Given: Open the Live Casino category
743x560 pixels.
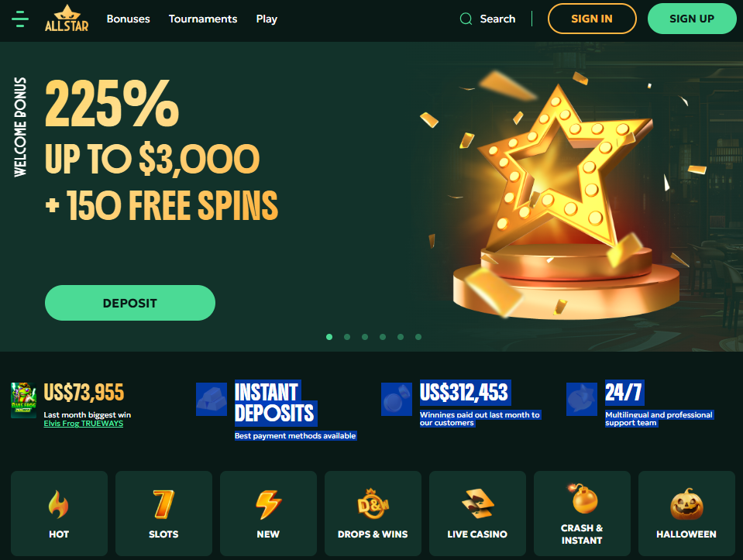Looking at the screenshot, I should (x=477, y=513).
